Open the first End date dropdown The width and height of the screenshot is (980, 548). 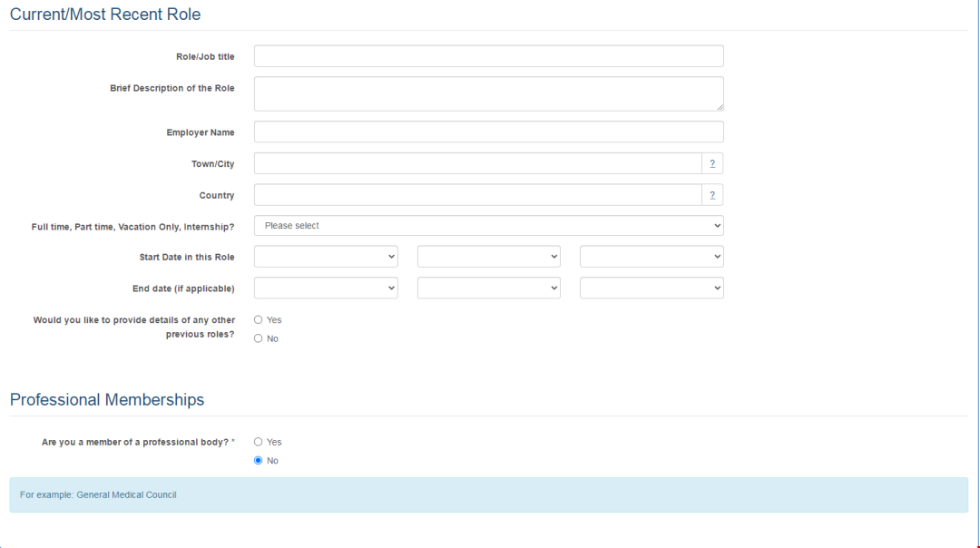tap(326, 288)
